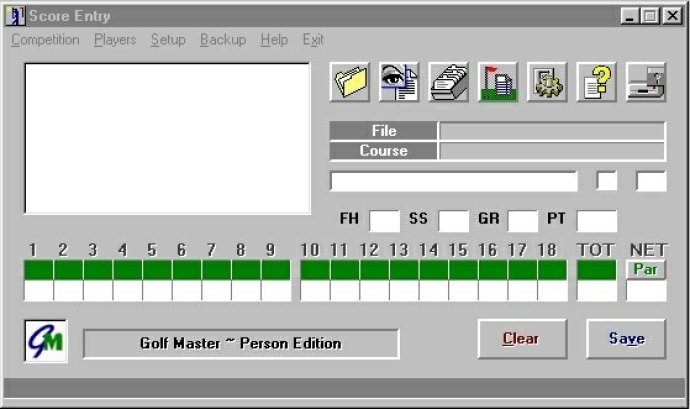The width and height of the screenshot is (690, 409).
Task: Click the Exit menu item
Action: (313, 40)
